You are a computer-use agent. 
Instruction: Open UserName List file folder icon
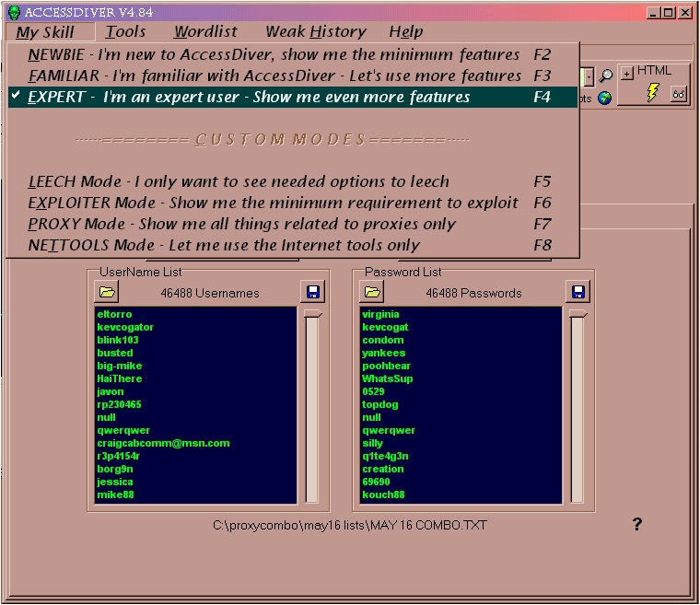107,292
